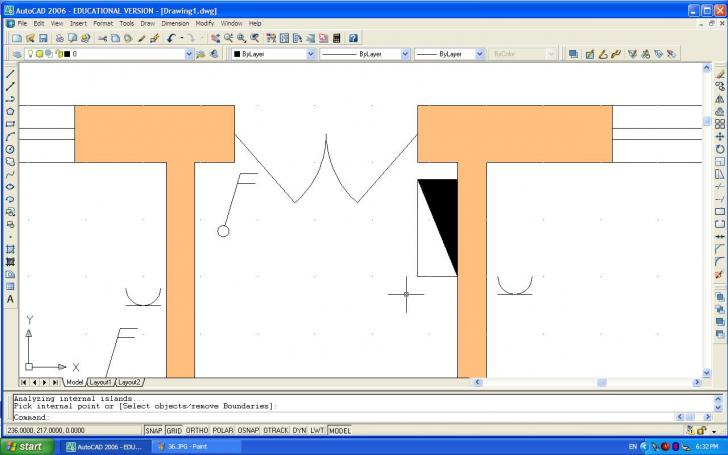728x455 pixels.
Task: Toggle OTRACK object snap tracking
Action: click(x=276, y=430)
